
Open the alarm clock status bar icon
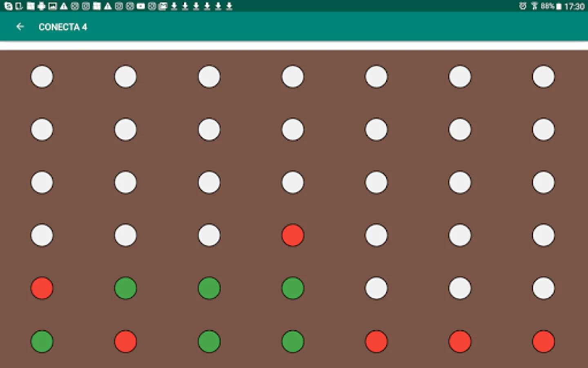[523, 6]
